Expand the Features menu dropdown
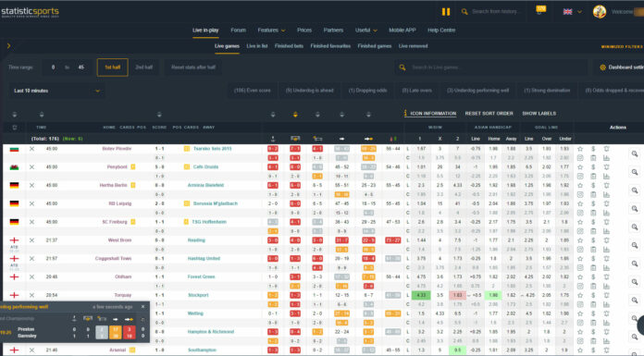 coord(271,31)
